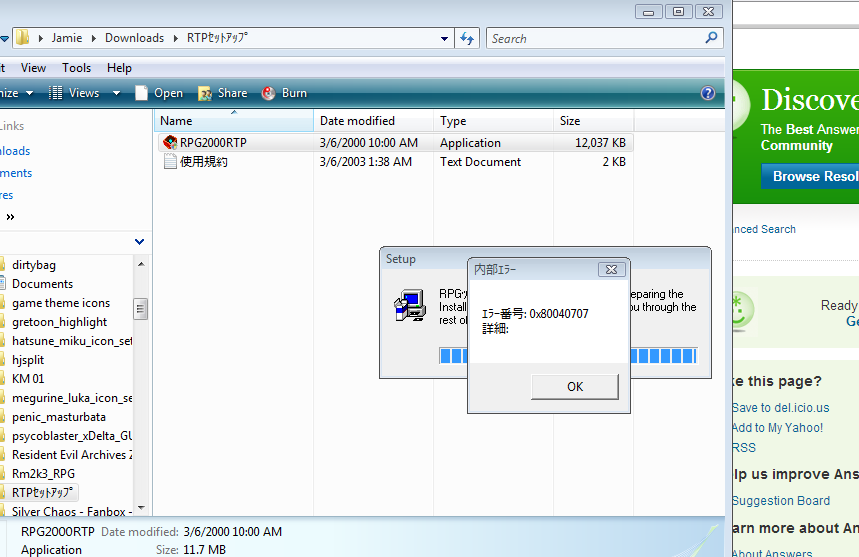Click the Open document icon in toolbar
Screen dimensions: 859x557
(141, 93)
